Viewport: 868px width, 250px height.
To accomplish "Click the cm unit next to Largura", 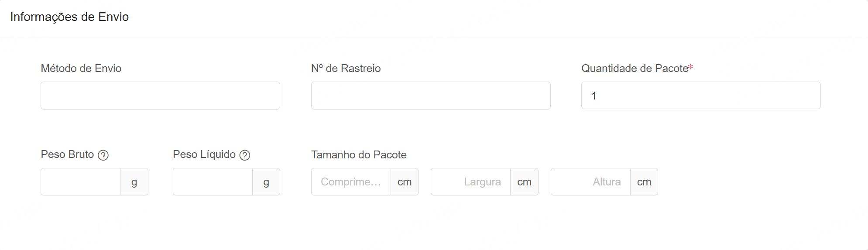I will (x=524, y=182).
